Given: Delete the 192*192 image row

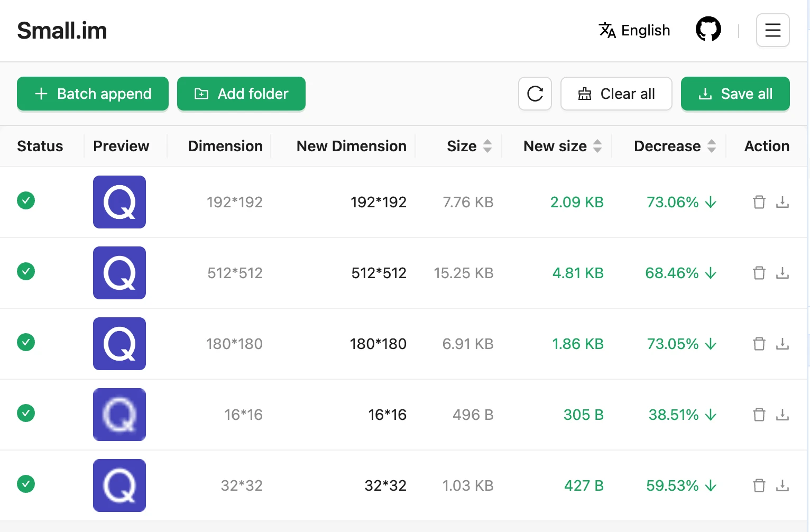Looking at the screenshot, I should click(x=759, y=202).
